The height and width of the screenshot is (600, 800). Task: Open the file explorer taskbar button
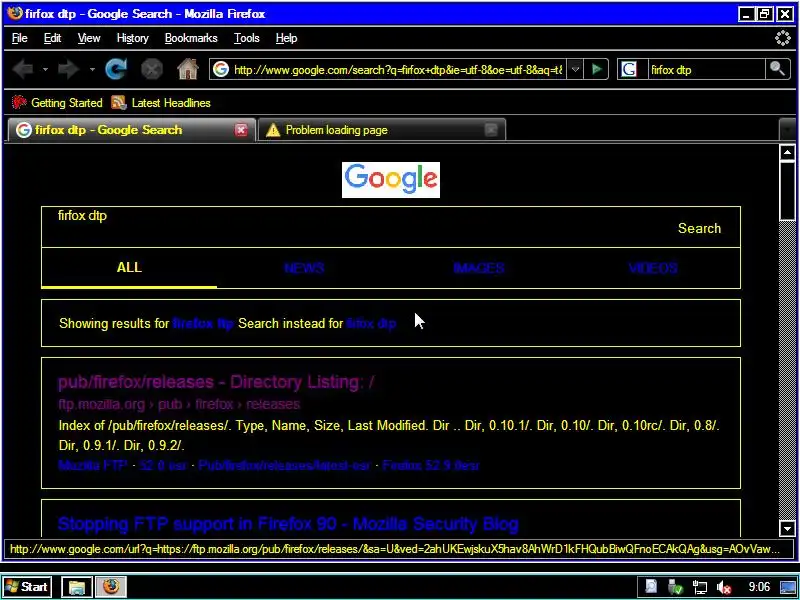(77, 587)
